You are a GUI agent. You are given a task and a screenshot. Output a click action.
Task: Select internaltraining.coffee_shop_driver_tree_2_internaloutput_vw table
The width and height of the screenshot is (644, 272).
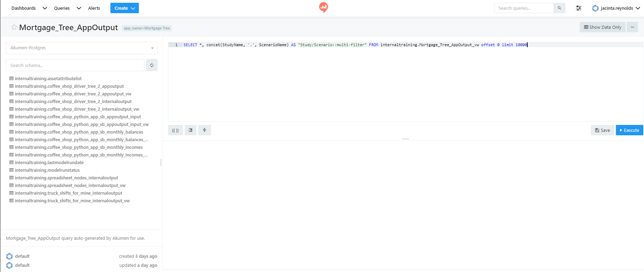[77, 109]
